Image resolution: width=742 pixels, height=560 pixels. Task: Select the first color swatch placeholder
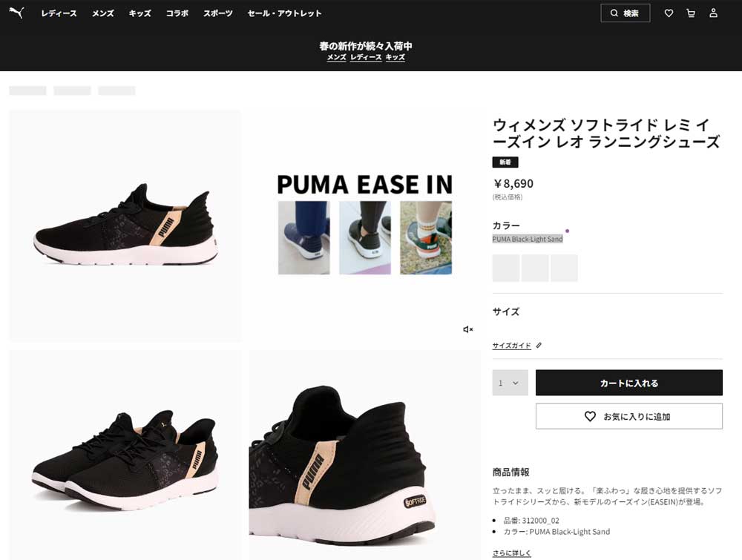click(506, 268)
